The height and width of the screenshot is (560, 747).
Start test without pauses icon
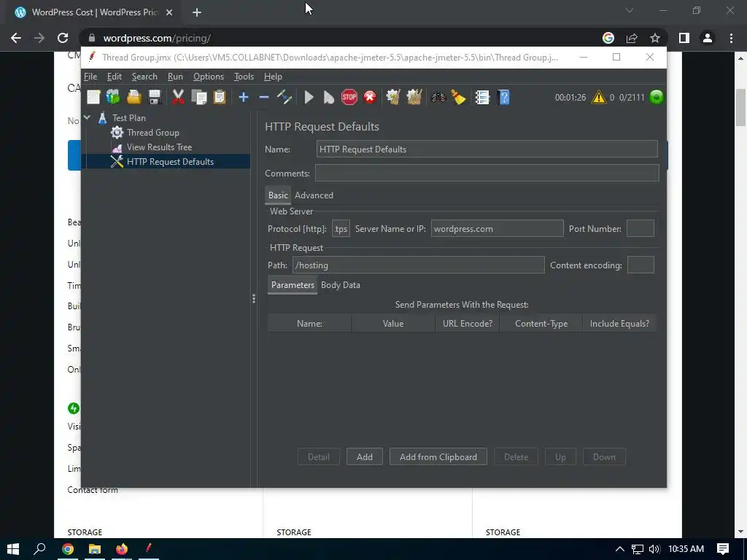(329, 97)
